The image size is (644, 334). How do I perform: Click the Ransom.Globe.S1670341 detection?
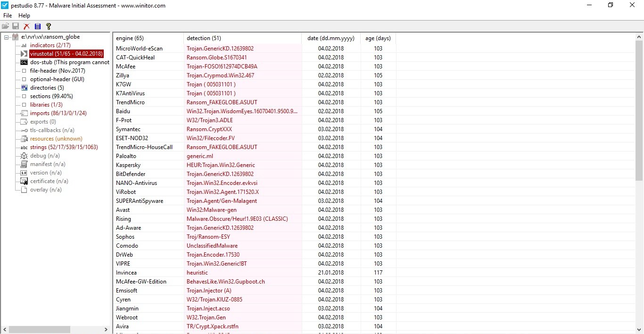[216, 57]
